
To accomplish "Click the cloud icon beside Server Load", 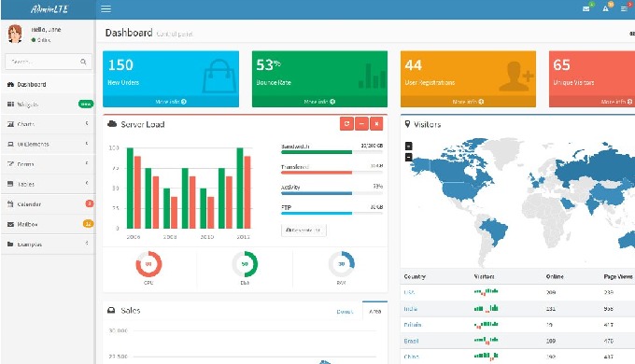I will tap(112, 124).
